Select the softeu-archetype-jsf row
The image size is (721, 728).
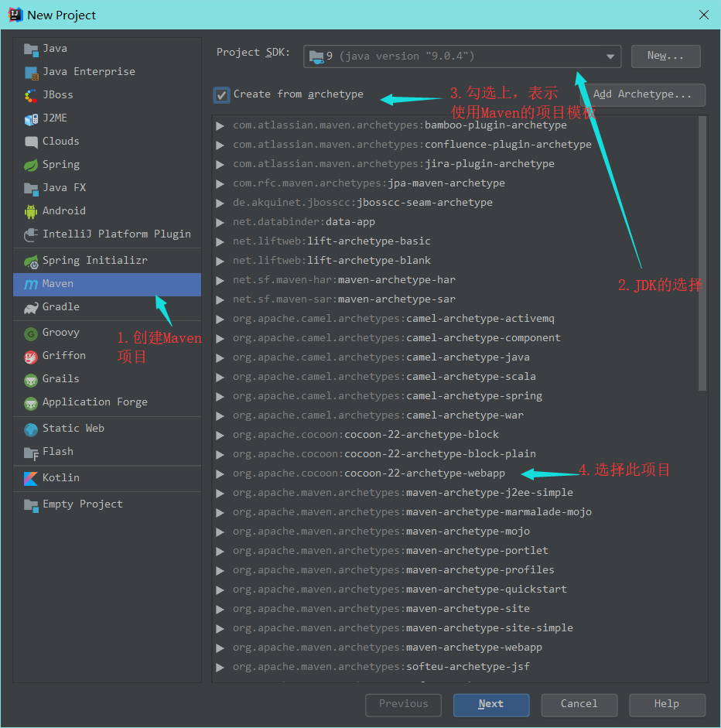(x=455, y=667)
